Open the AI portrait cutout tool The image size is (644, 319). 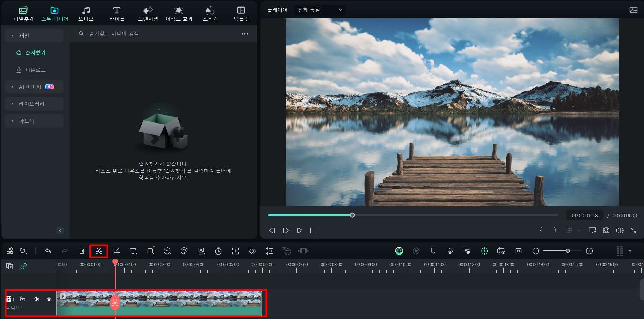pyautogui.click(x=201, y=251)
